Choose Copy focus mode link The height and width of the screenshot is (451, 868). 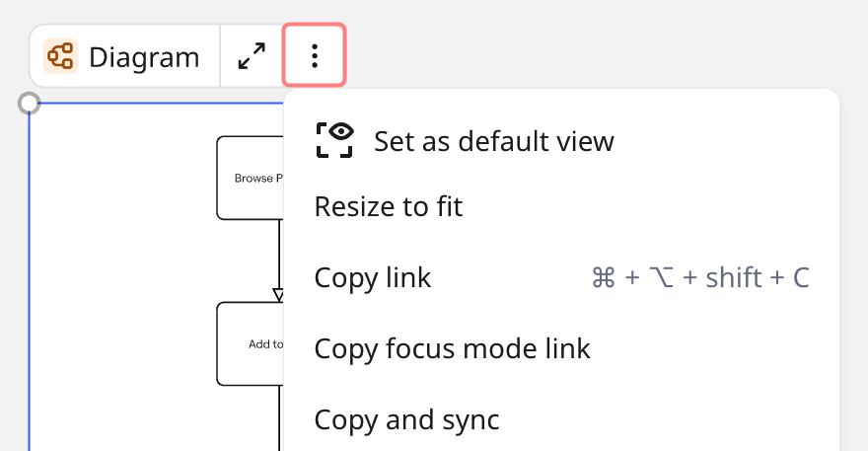click(x=452, y=348)
